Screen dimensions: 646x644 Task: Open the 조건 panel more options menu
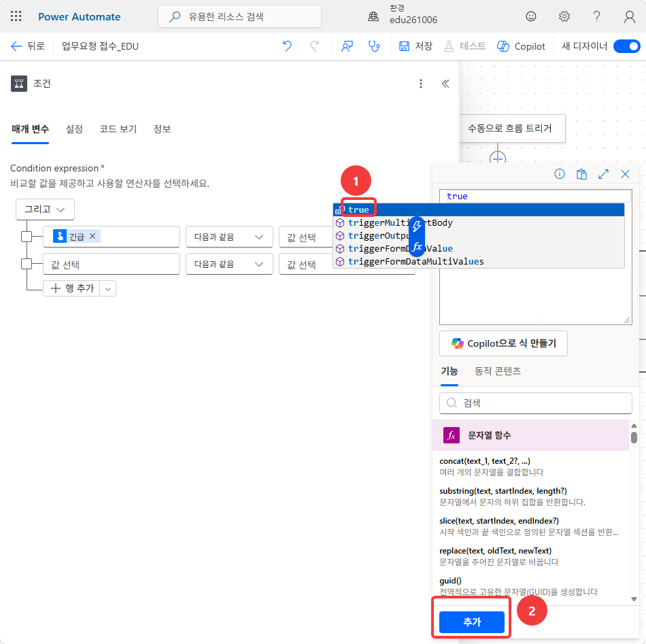point(421,84)
